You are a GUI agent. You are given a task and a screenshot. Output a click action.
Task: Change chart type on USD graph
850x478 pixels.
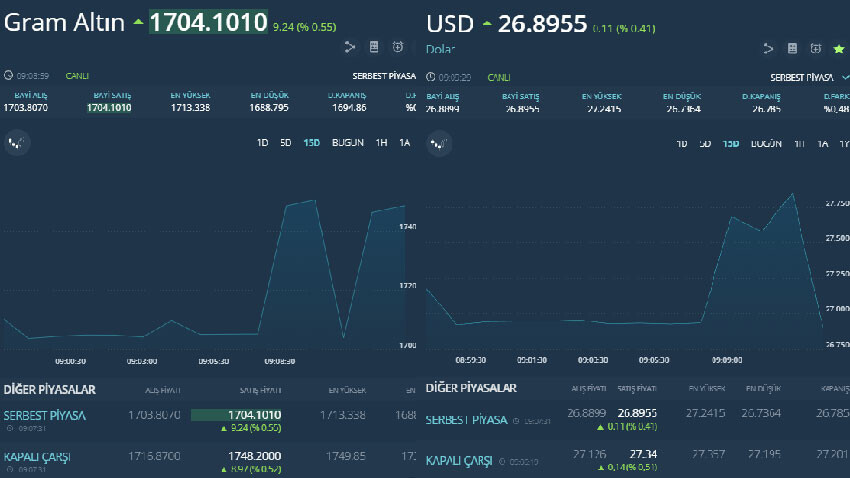click(x=437, y=144)
